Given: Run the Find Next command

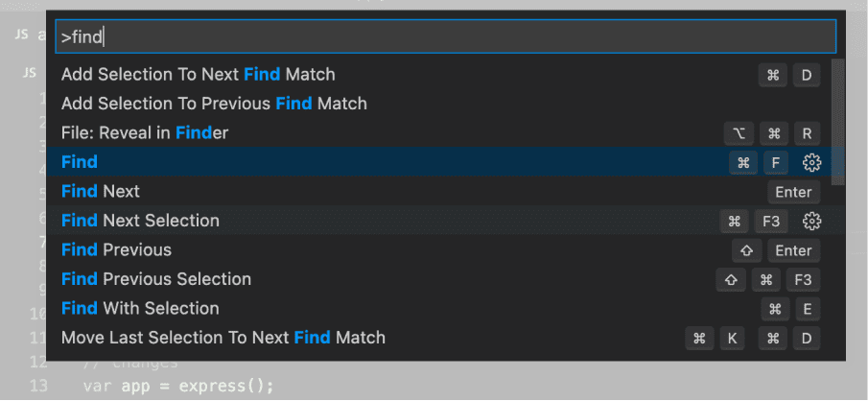Looking at the screenshot, I should click(101, 192).
